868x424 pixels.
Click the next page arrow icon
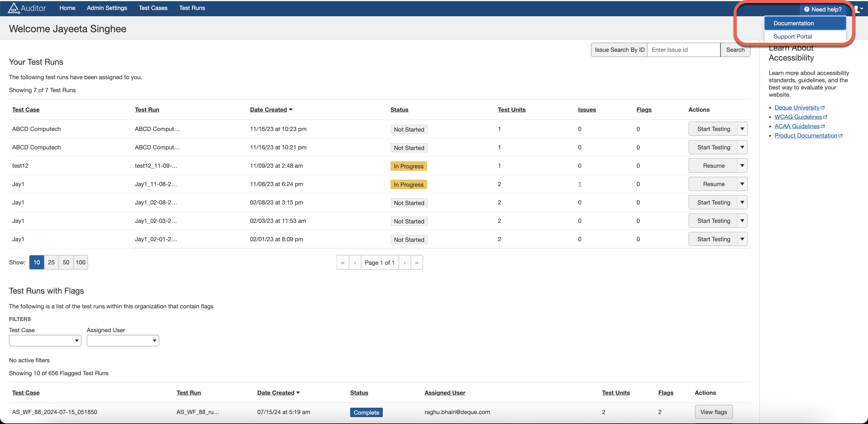(405, 262)
